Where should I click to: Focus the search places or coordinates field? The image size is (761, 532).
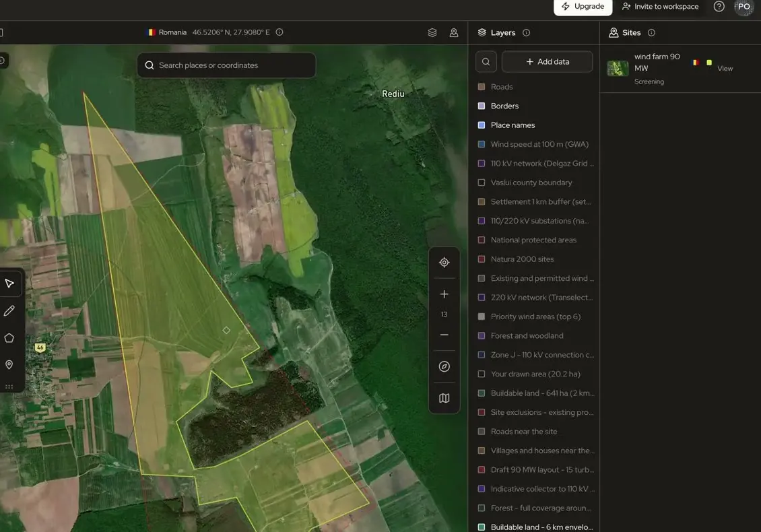pos(227,65)
